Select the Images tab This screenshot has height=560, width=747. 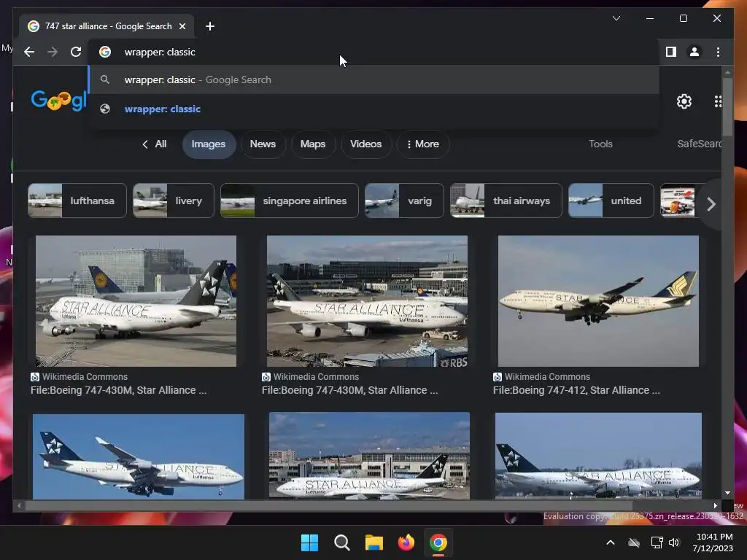click(x=209, y=144)
